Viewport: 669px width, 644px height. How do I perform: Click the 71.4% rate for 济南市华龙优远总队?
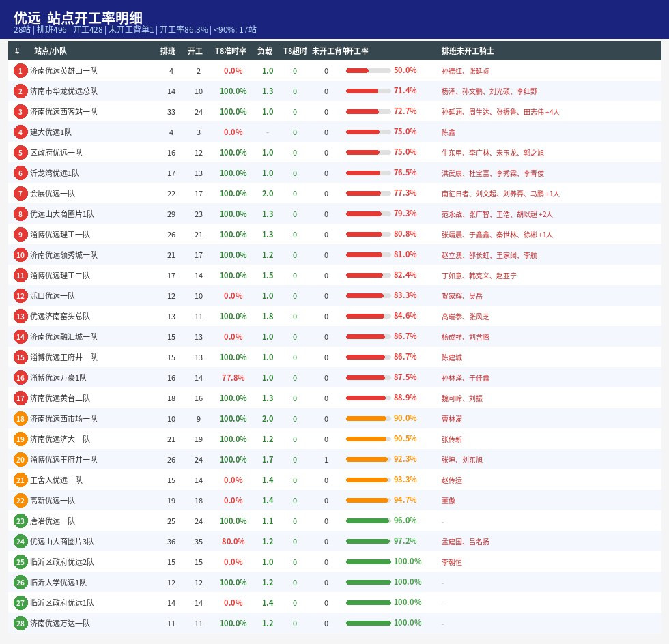point(405,91)
